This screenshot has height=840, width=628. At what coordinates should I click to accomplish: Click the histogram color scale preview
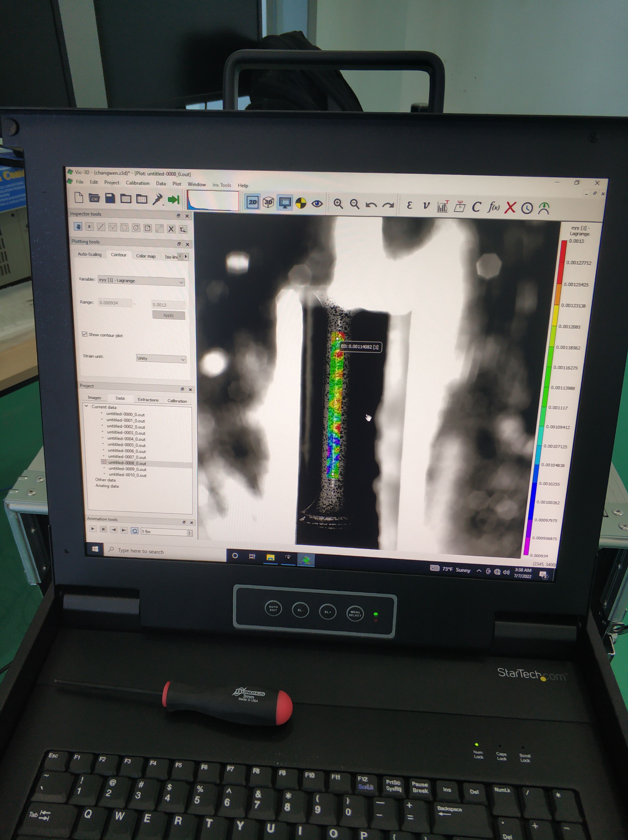click(213, 200)
